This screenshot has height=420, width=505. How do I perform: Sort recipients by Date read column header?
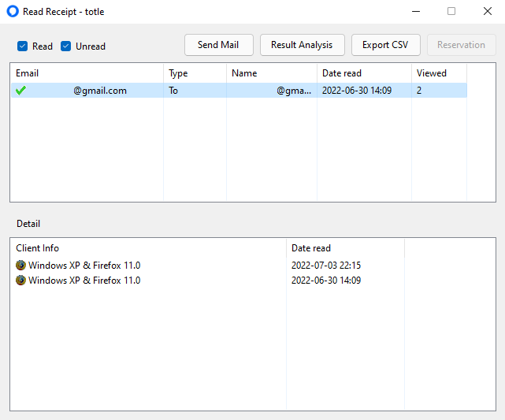click(364, 73)
